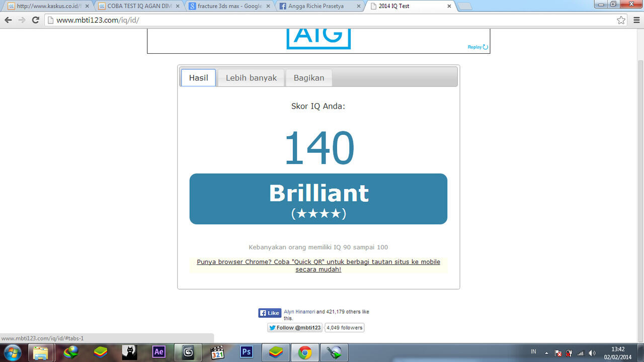
Task: Close the fracture 3ds max Google tab
Action: [x=268, y=6]
